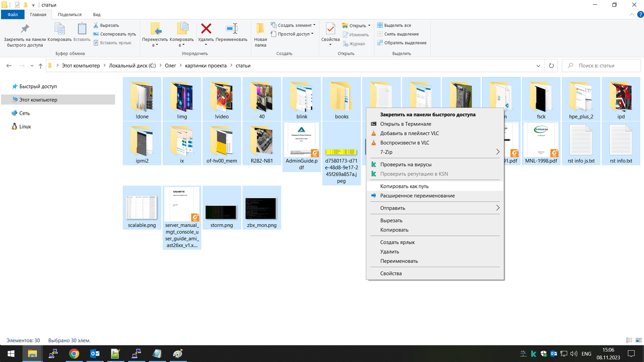
Task: Click Выделить все in the ribbon
Action: (394, 25)
